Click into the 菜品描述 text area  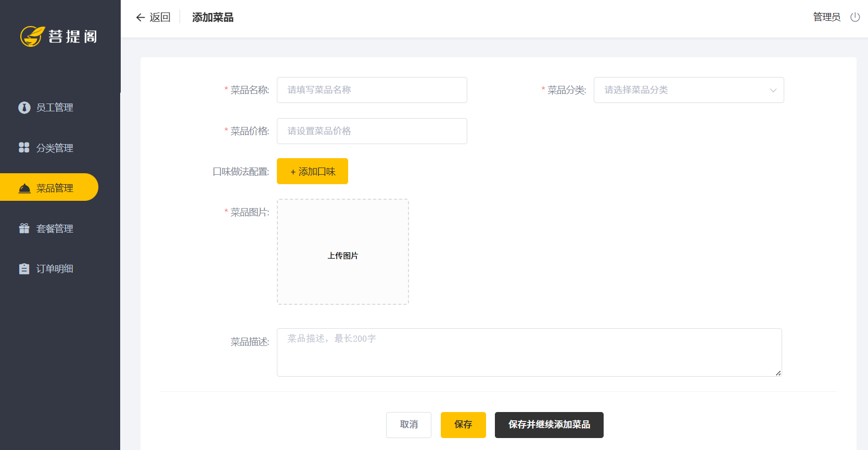(x=529, y=352)
